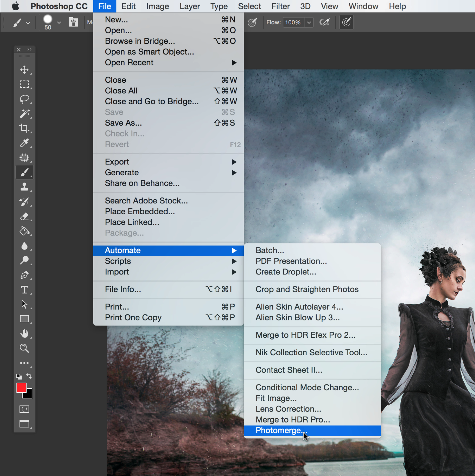Select the Horizontal Type tool
This screenshot has width=475, height=476.
[24, 290]
